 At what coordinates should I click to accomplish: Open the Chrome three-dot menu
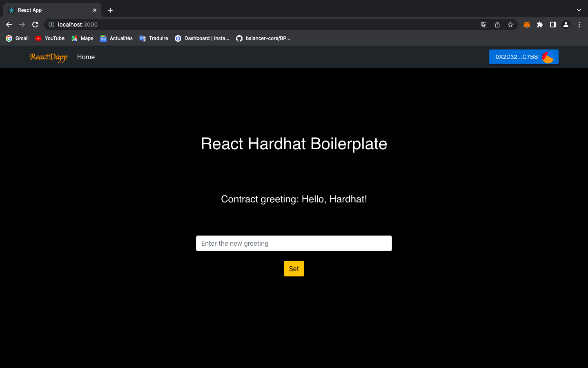tap(579, 25)
